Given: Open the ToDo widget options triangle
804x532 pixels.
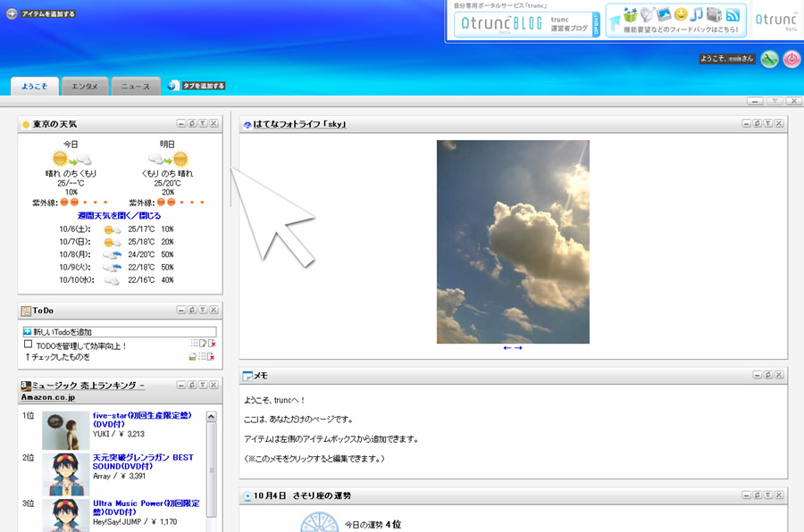Looking at the screenshot, I should tap(203, 310).
